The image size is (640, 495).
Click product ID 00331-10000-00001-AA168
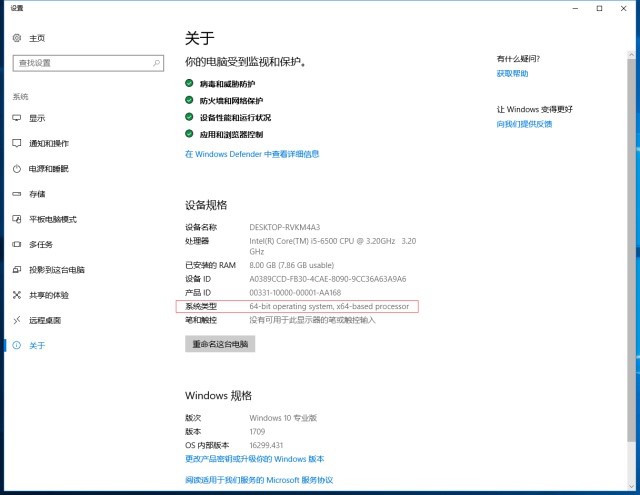pos(295,293)
